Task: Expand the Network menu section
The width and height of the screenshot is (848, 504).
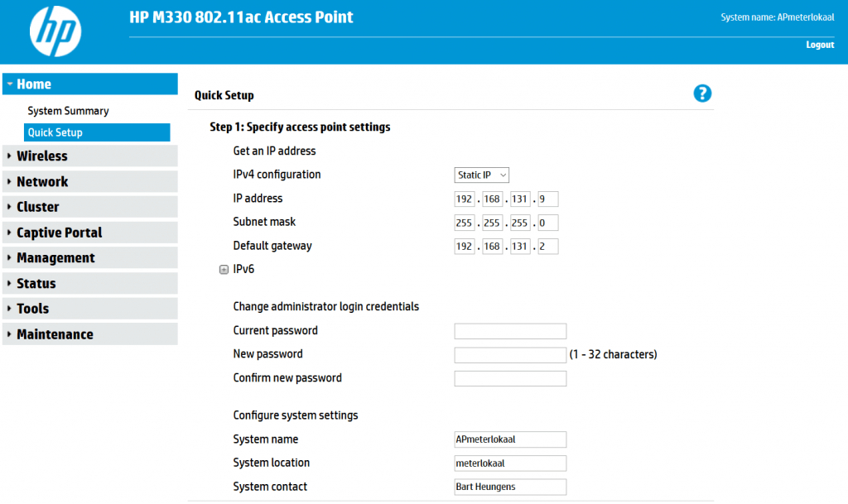Action: pyautogui.click(x=89, y=181)
